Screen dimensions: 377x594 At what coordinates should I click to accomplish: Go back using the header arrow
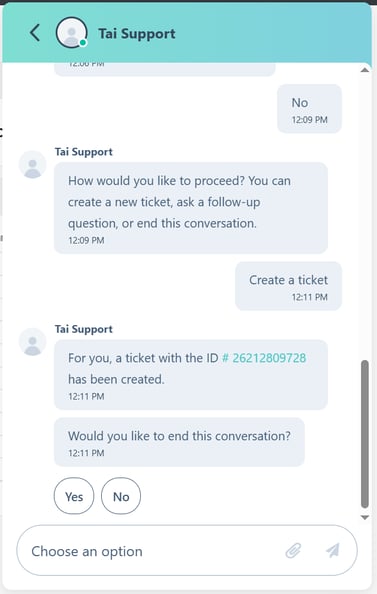coord(35,33)
